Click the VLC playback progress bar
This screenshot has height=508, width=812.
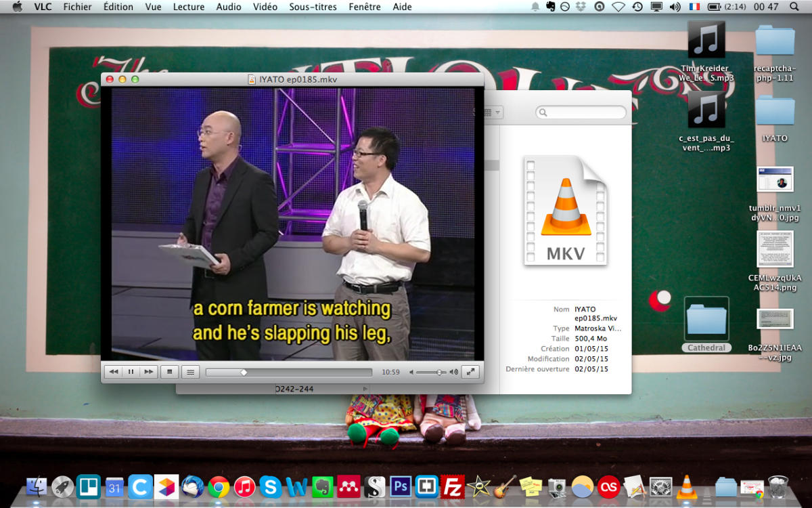pos(288,373)
